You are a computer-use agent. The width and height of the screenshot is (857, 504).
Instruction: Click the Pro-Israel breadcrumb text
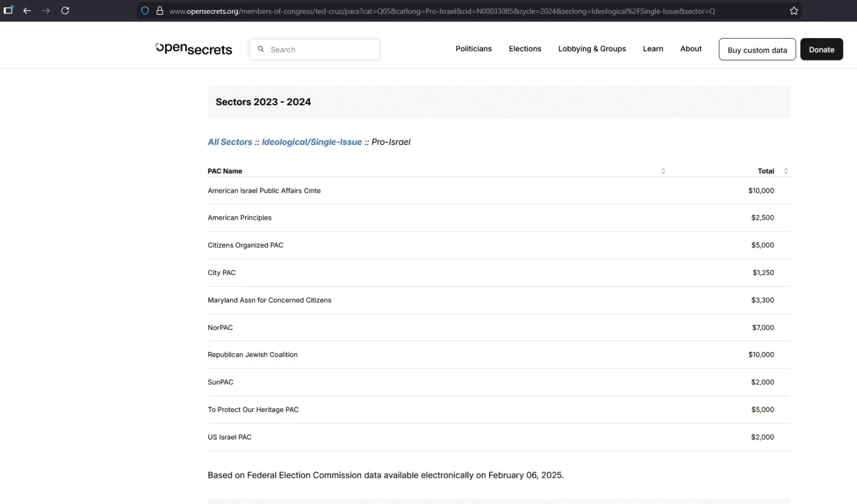click(x=391, y=142)
